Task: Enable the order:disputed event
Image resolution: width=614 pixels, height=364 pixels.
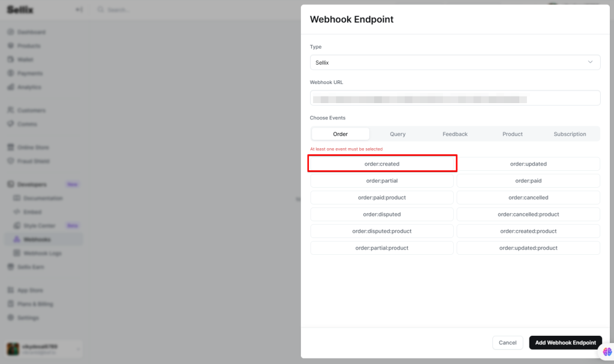Action: 382,214
